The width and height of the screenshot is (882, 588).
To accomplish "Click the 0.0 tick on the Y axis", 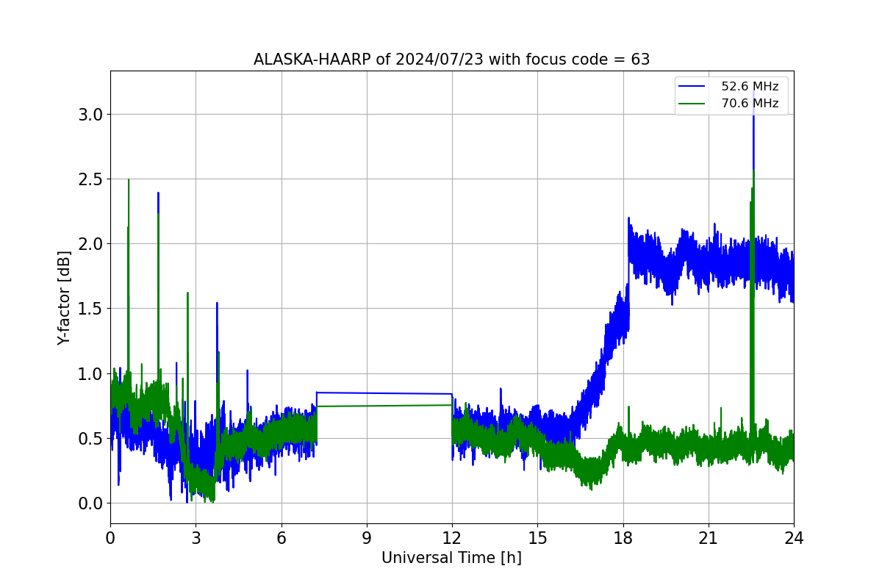I will 90,503.
